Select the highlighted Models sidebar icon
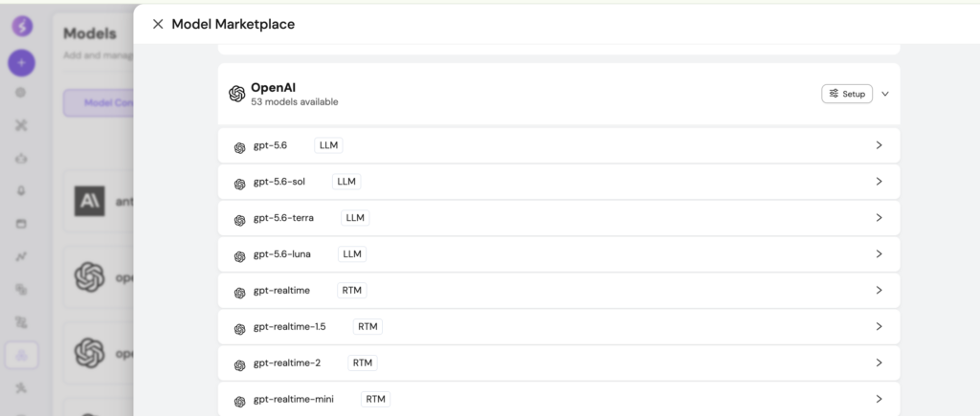 coord(21,356)
